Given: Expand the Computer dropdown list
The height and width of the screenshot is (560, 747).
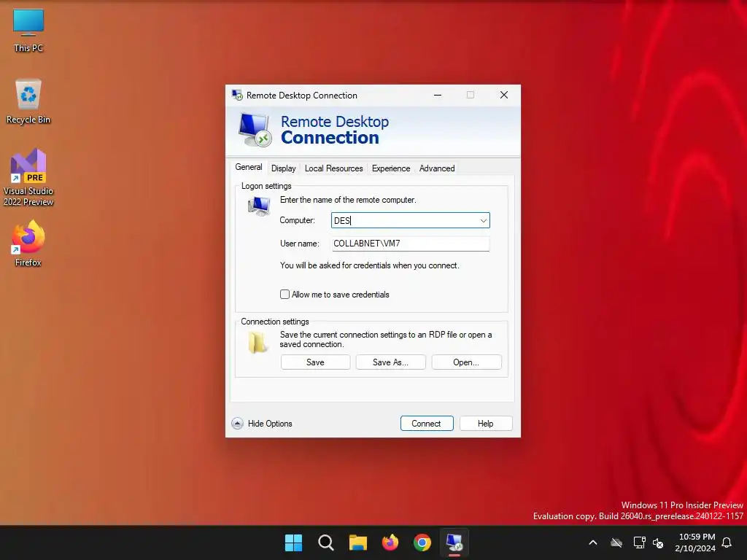Looking at the screenshot, I should point(483,220).
